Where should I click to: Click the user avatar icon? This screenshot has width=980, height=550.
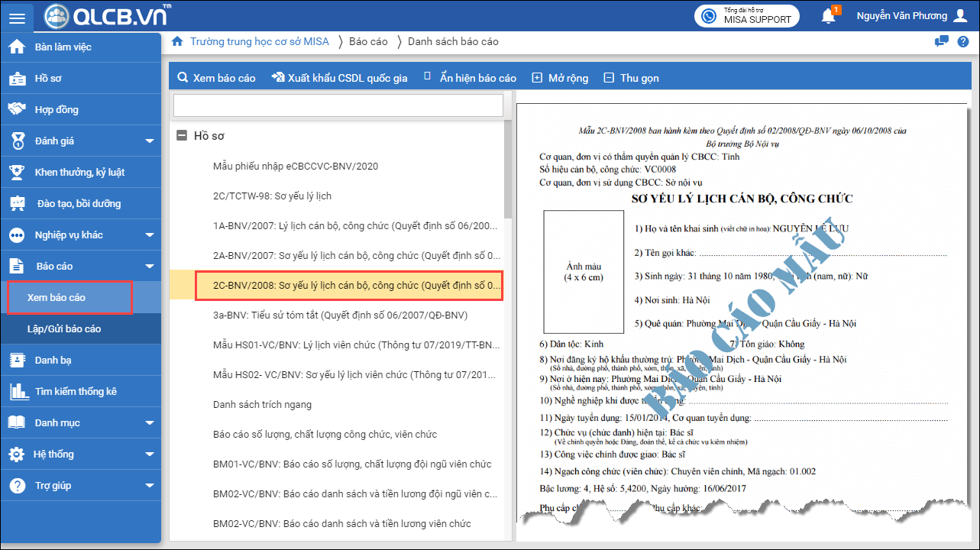coord(960,16)
